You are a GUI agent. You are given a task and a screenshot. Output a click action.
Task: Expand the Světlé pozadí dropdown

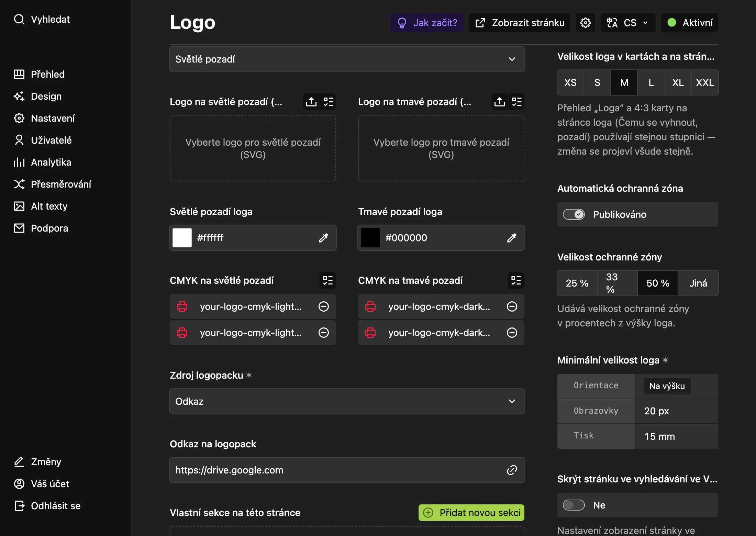tap(347, 59)
